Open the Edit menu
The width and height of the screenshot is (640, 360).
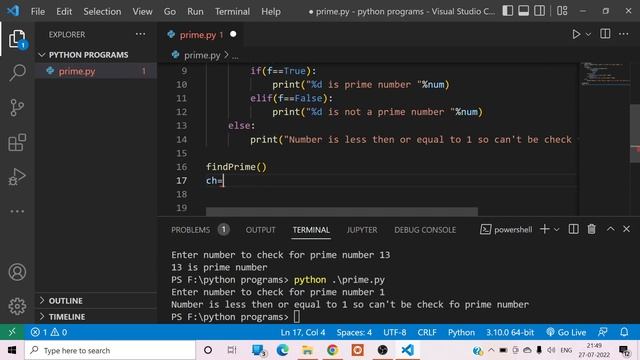coord(64,11)
